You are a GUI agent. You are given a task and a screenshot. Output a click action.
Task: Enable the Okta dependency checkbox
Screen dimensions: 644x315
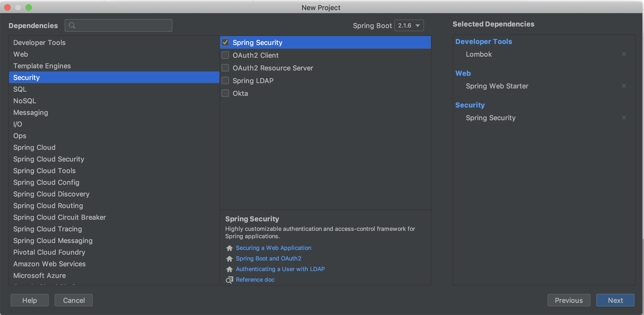click(225, 93)
